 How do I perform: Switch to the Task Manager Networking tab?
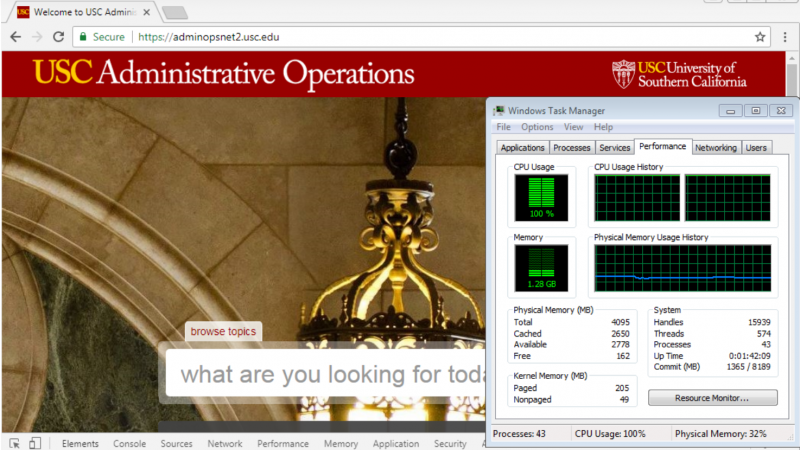[x=716, y=147]
